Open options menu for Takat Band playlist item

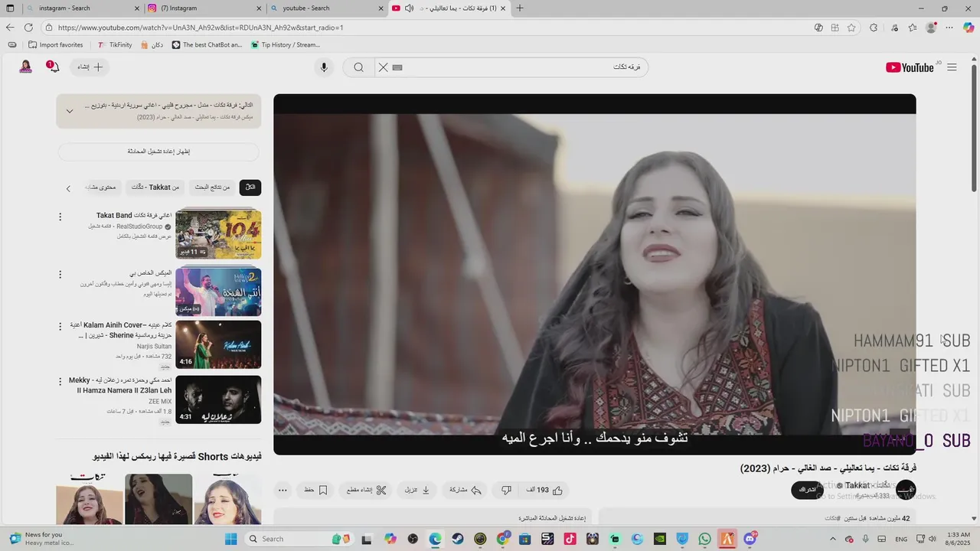pos(60,217)
